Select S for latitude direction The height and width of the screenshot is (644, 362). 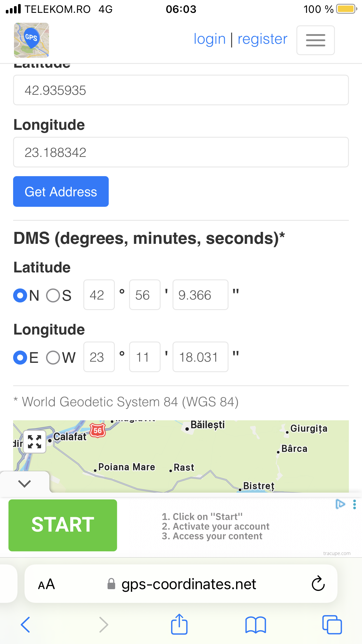coord(53,295)
